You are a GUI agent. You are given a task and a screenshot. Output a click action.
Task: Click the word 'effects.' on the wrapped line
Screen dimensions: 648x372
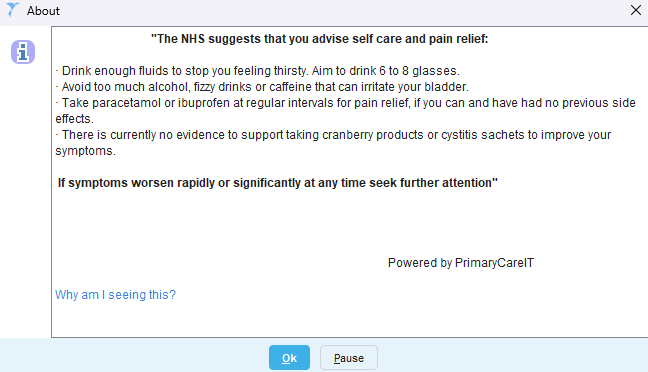click(x=74, y=119)
